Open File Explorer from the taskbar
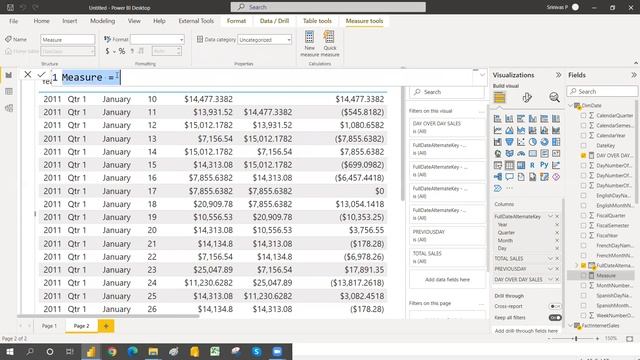 [153, 351]
